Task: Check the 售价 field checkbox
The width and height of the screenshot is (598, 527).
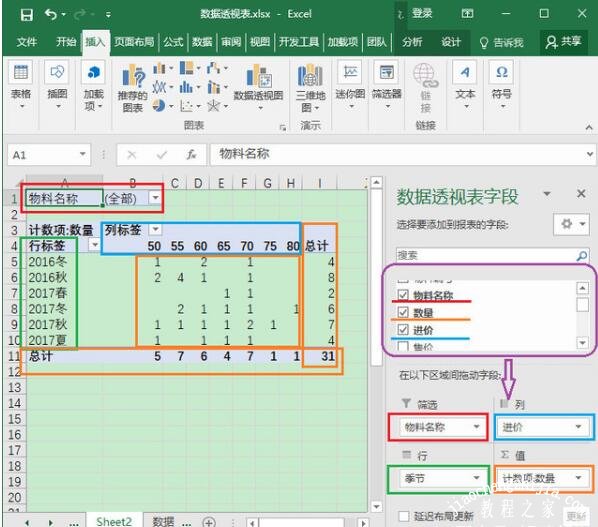Action: [403, 346]
